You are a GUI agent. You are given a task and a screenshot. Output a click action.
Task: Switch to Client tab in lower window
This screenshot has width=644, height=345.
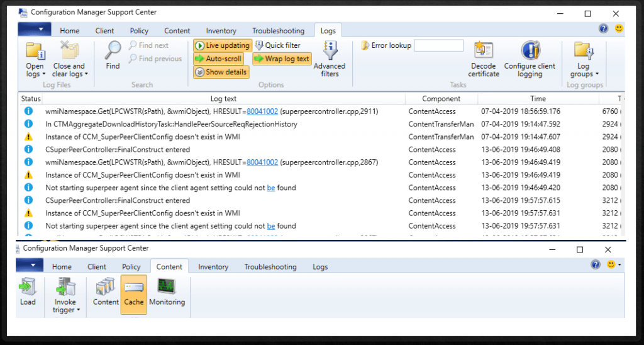point(97,267)
